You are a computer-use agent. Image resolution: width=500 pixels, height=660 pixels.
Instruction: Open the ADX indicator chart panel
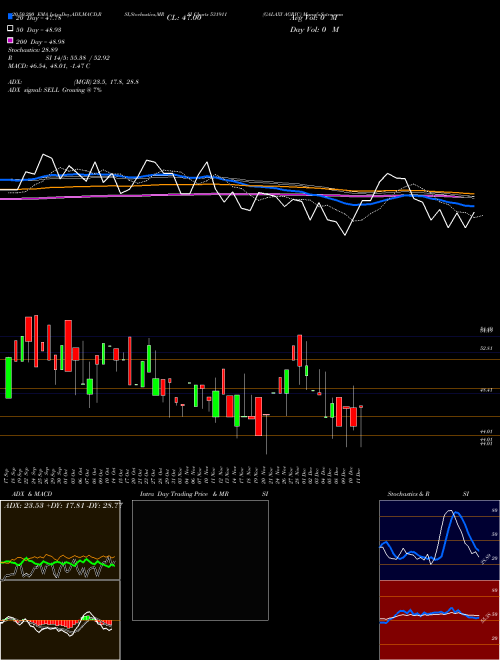click(x=60, y=540)
